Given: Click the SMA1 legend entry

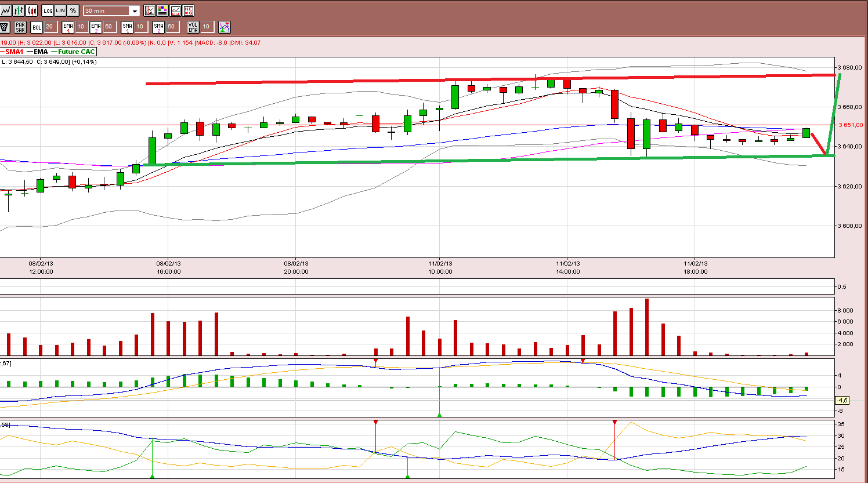Looking at the screenshot, I should click(x=12, y=52).
